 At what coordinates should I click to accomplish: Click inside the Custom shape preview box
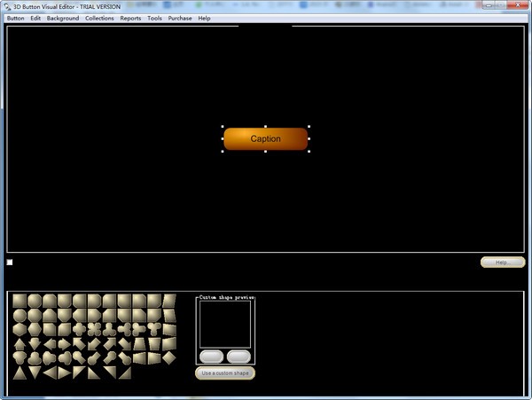tap(225, 324)
